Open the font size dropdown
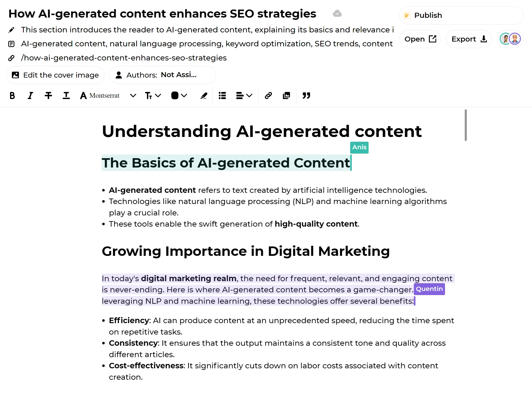532x398 pixels. (153, 96)
